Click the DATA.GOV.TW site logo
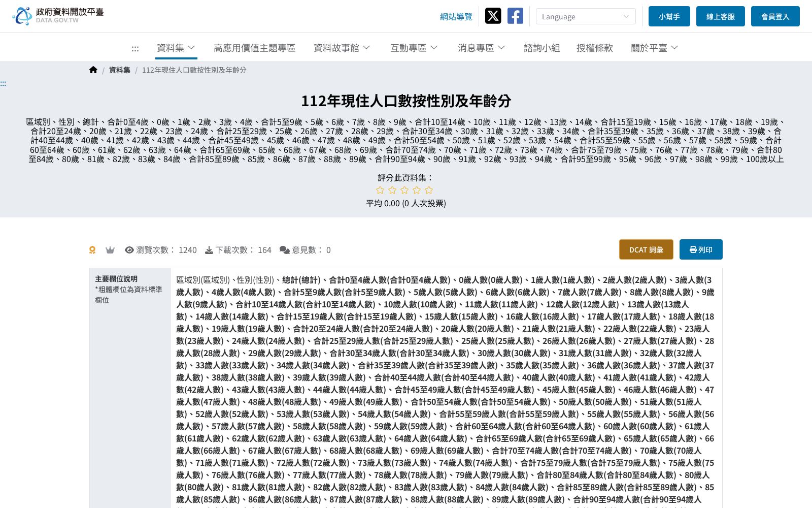This screenshot has width=812, height=508. coord(58,16)
